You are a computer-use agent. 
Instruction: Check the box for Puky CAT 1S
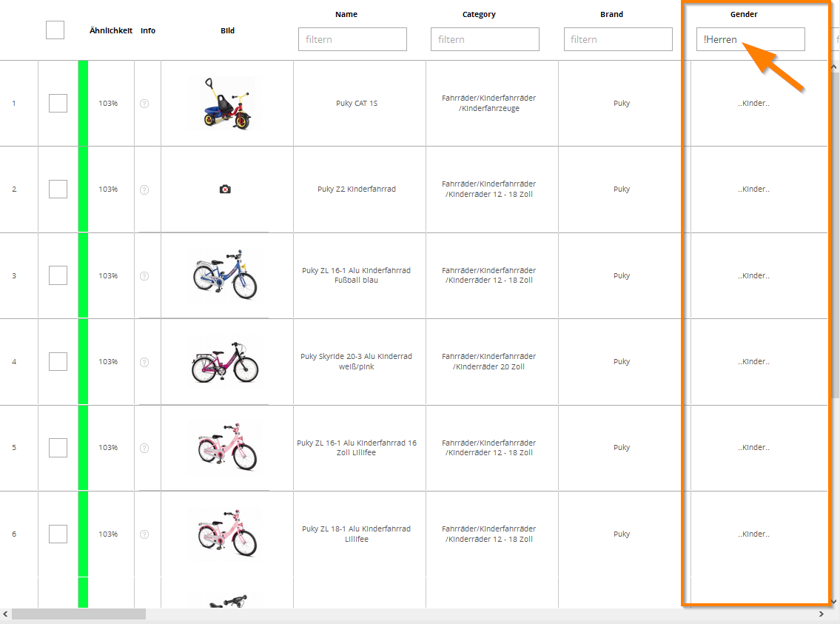[x=58, y=103]
